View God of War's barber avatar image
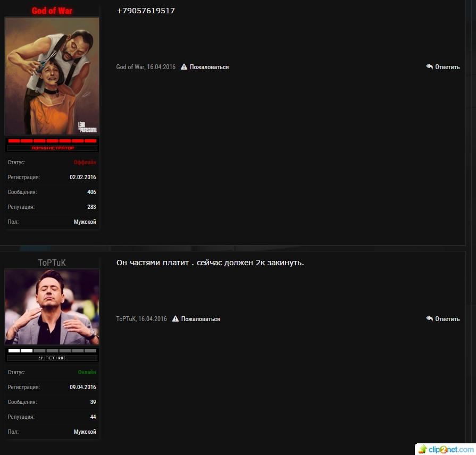The height and width of the screenshot is (455, 476). pyautogui.click(x=52, y=76)
